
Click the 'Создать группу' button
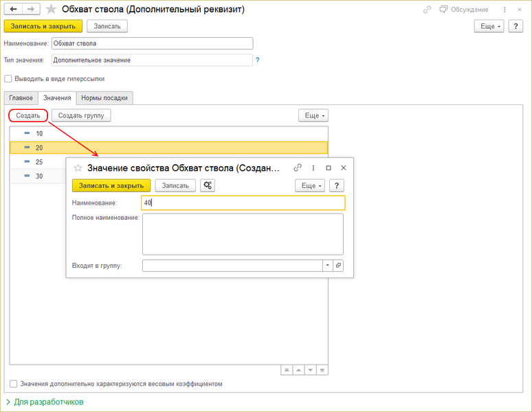pos(81,115)
